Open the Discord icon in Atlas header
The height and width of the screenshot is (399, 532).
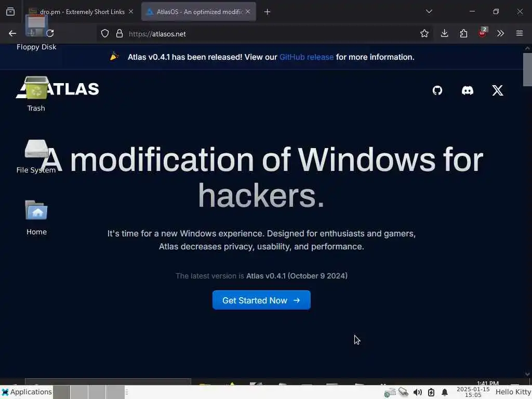coord(467,90)
